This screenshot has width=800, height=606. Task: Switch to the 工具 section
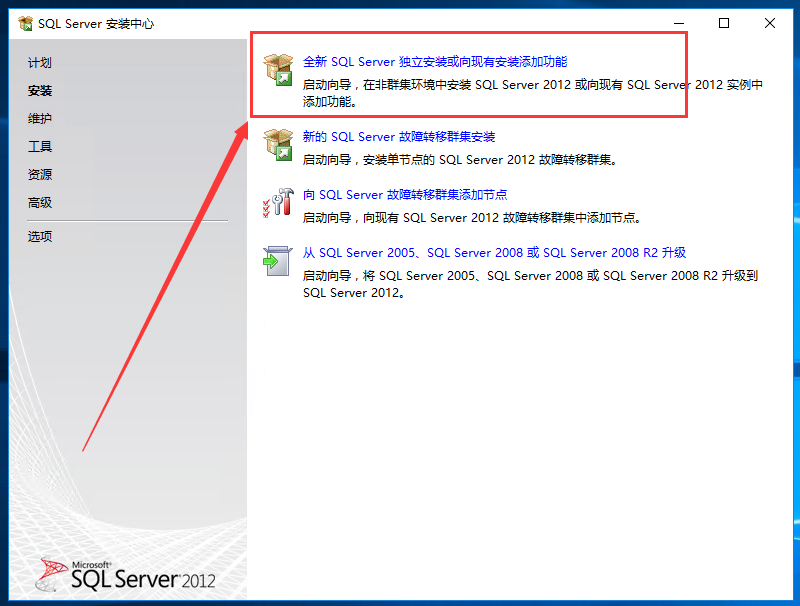click(40, 146)
